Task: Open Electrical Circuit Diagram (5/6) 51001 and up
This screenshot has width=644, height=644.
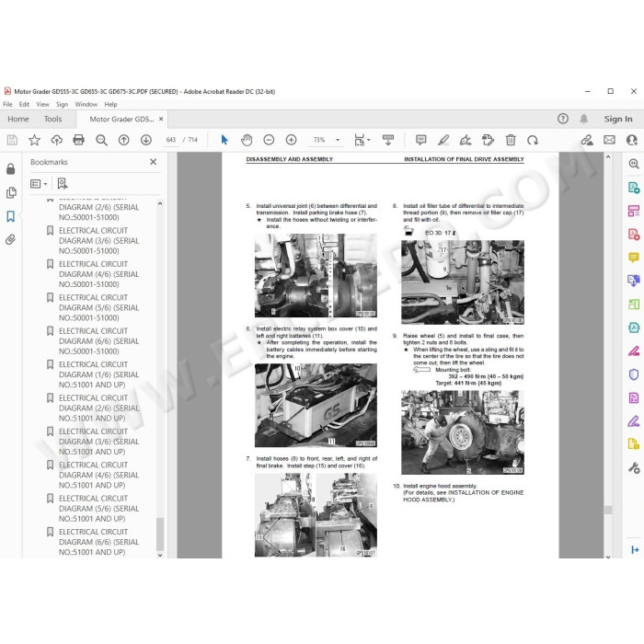Action: [x=98, y=509]
